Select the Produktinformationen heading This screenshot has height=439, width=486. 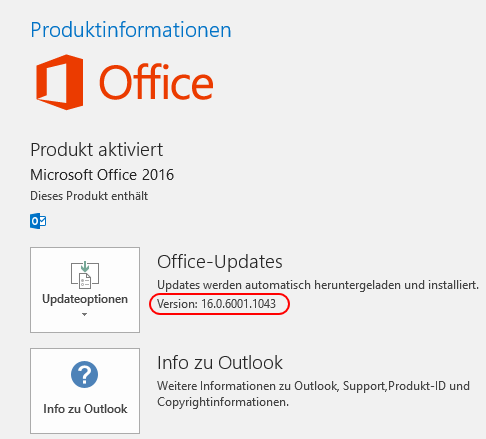click(131, 30)
